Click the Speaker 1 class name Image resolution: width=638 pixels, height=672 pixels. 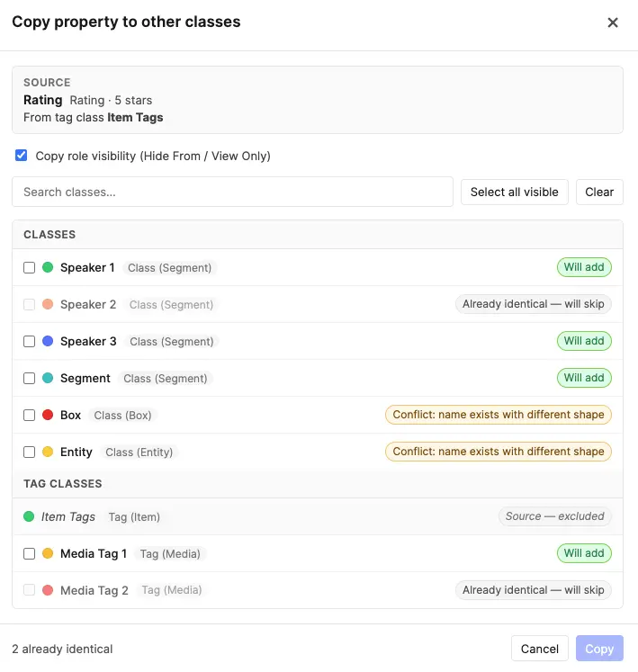[x=87, y=267]
